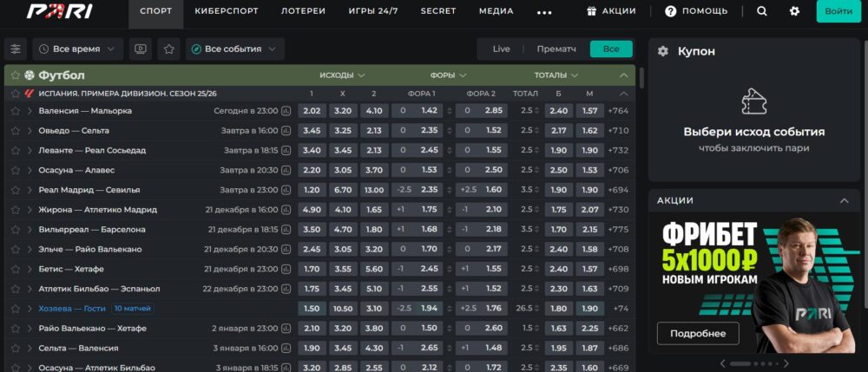Open statistics icon for Леванте — Реал Сосьедад

point(286,150)
